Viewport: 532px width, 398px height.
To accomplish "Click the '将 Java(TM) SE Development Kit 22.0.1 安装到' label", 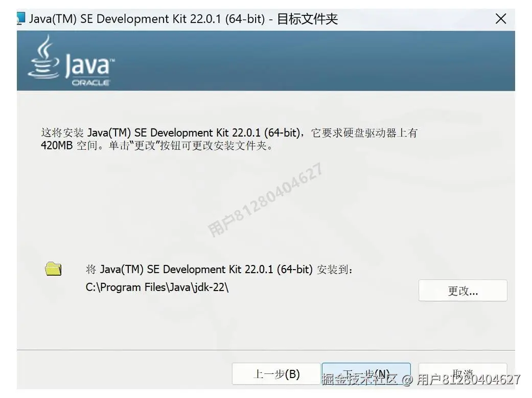I will click(x=219, y=270).
